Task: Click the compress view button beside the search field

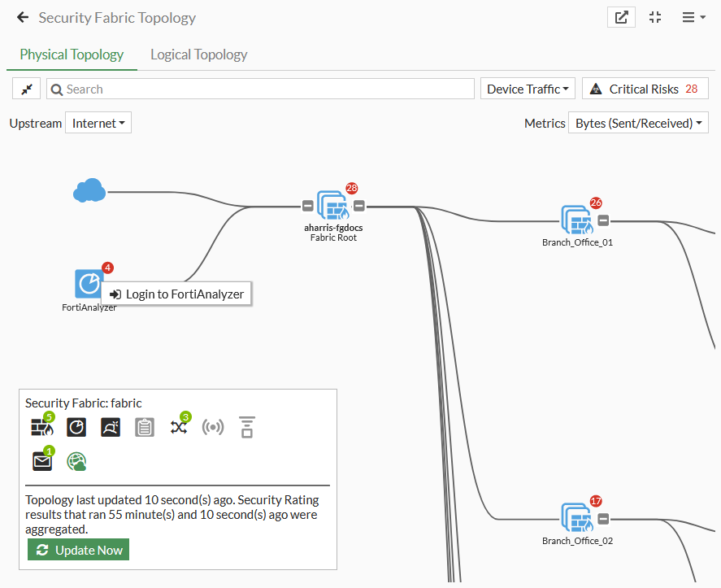Action: [27, 89]
